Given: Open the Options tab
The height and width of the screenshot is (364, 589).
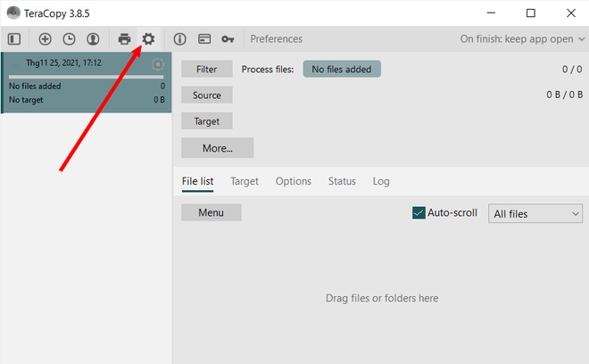Looking at the screenshot, I should 293,181.
